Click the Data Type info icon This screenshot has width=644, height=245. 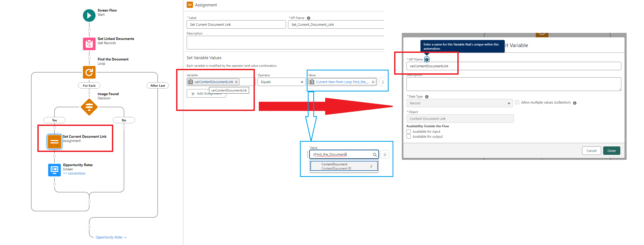pos(427,97)
